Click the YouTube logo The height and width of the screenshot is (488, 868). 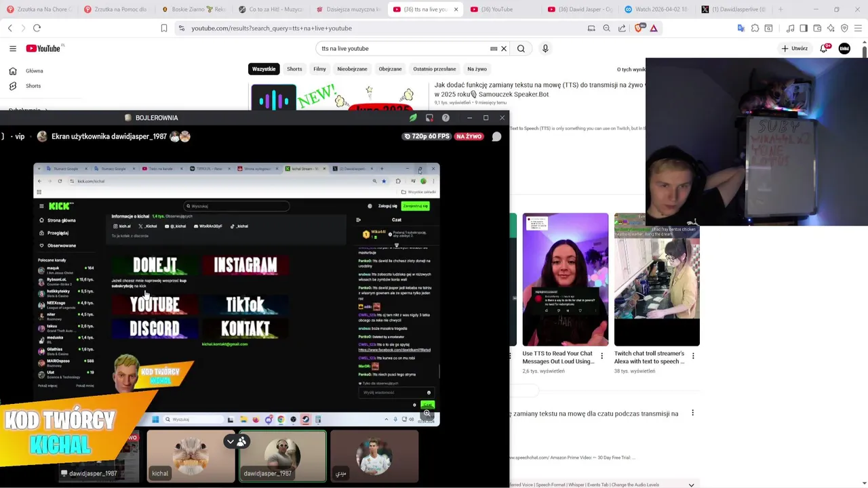[43, 48]
